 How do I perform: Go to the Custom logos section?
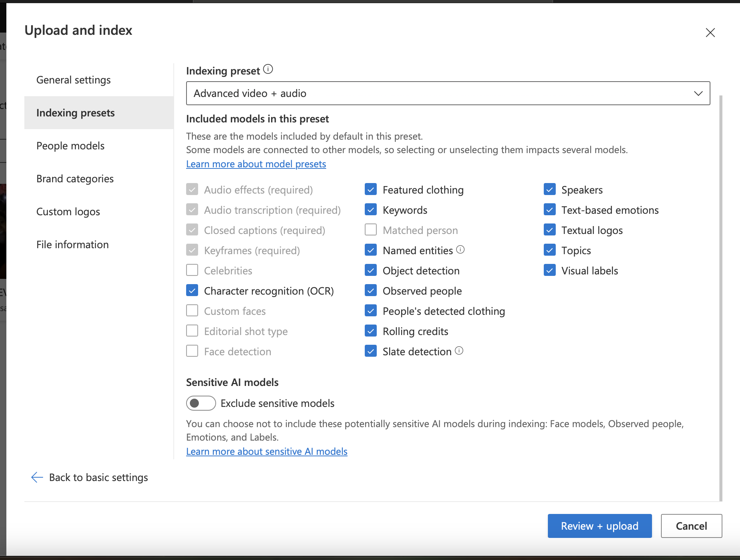68,211
